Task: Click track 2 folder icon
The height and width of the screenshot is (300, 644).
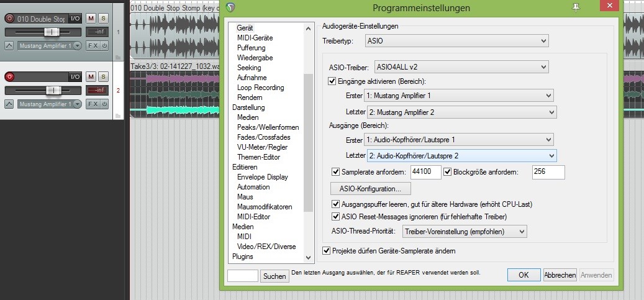Action: click(118, 116)
